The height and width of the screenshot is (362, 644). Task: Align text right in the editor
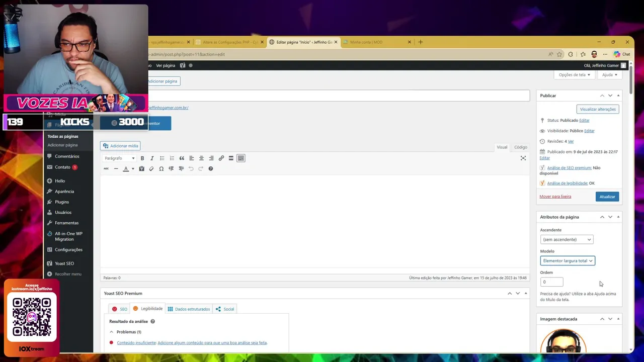point(211,158)
